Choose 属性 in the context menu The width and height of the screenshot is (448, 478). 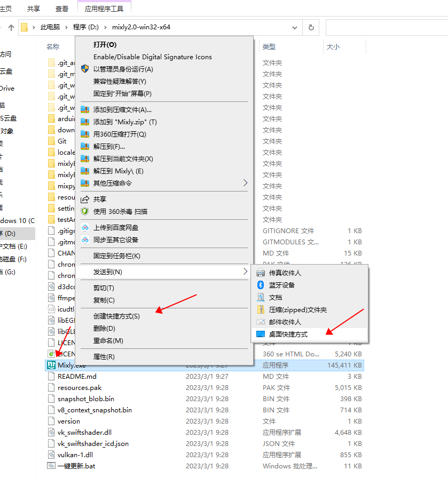tap(104, 356)
